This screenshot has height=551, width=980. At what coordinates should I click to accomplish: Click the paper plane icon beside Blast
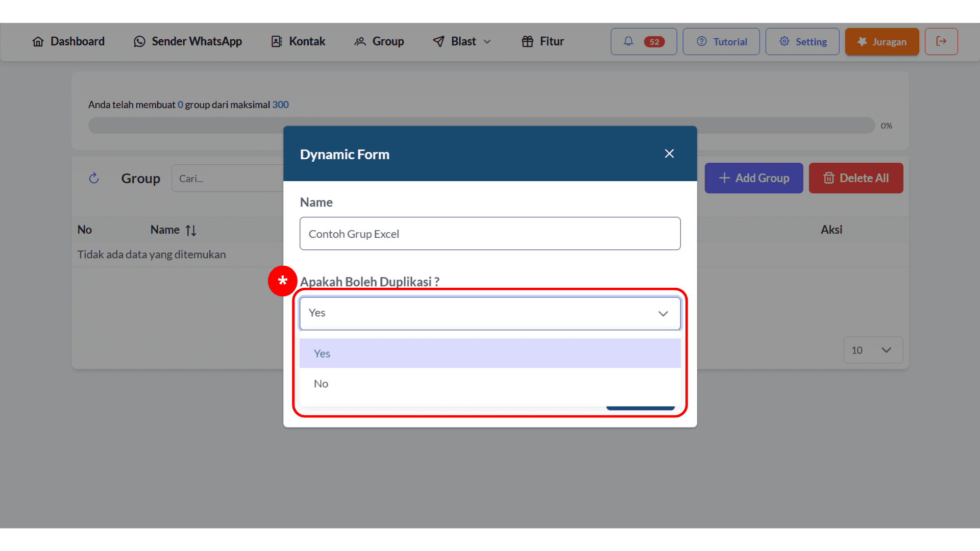click(x=438, y=41)
